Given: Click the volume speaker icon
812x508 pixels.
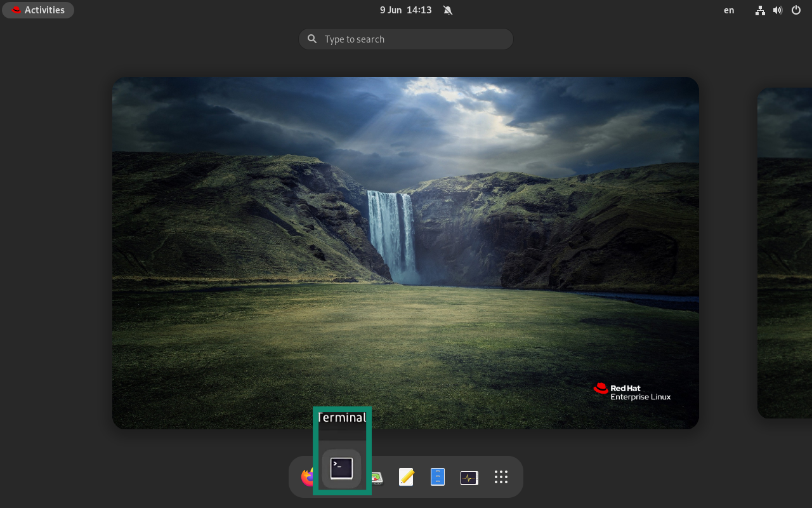Looking at the screenshot, I should pos(778,10).
